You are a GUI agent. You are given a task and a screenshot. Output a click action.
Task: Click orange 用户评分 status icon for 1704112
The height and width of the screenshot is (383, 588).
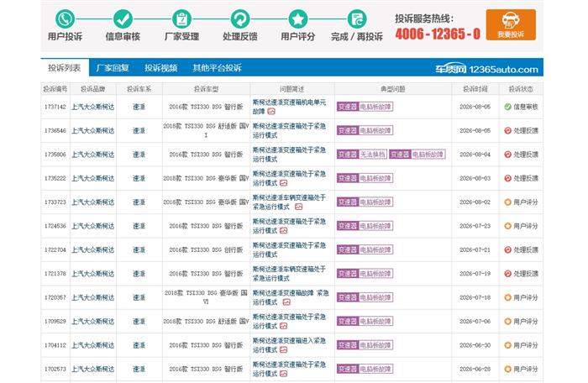pyautogui.click(x=507, y=345)
